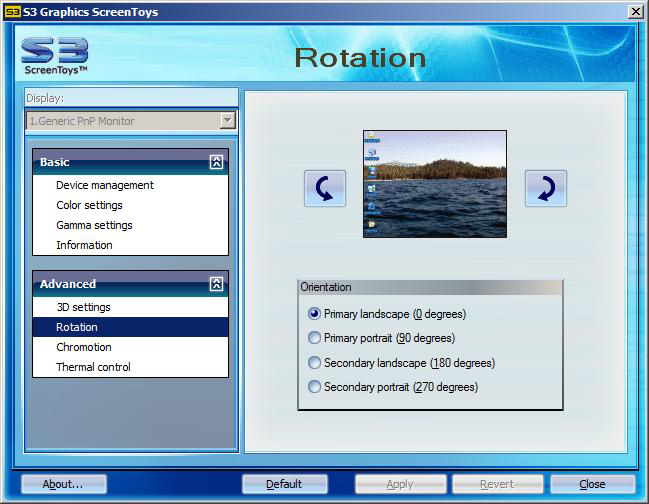Select Primary portrait (90 degrees) option
This screenshot has height=504, width=649.
pyautogui.click(x=315, y=338)
